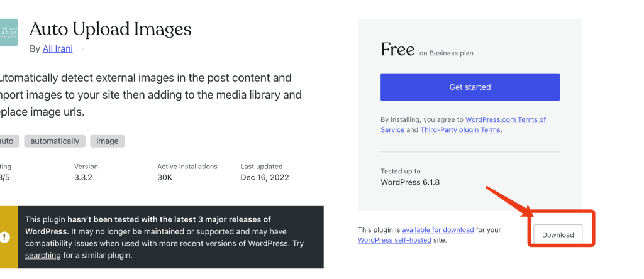Click version value 3.3.2
This screenshot has width=644, height=279.
84,178
